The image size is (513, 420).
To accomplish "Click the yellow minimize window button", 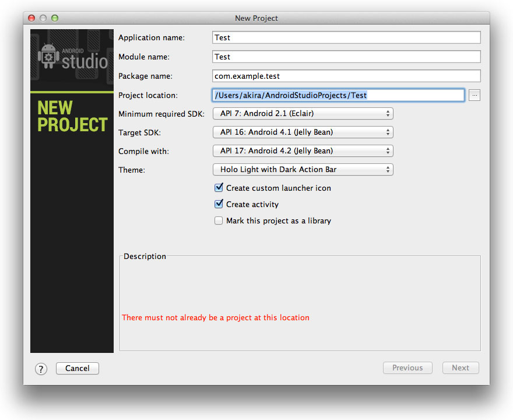I will click(x=43, y=18).
